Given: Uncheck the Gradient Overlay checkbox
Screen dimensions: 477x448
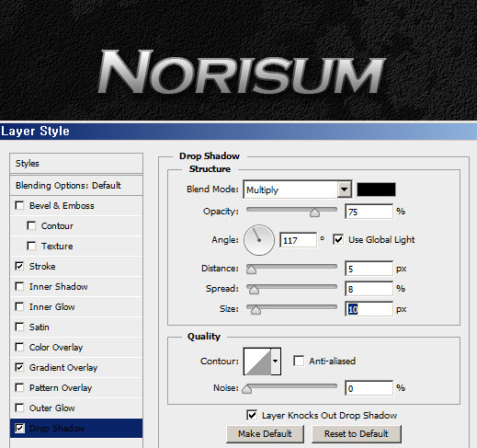Looking at the screenshot, I should coord(19,367).
